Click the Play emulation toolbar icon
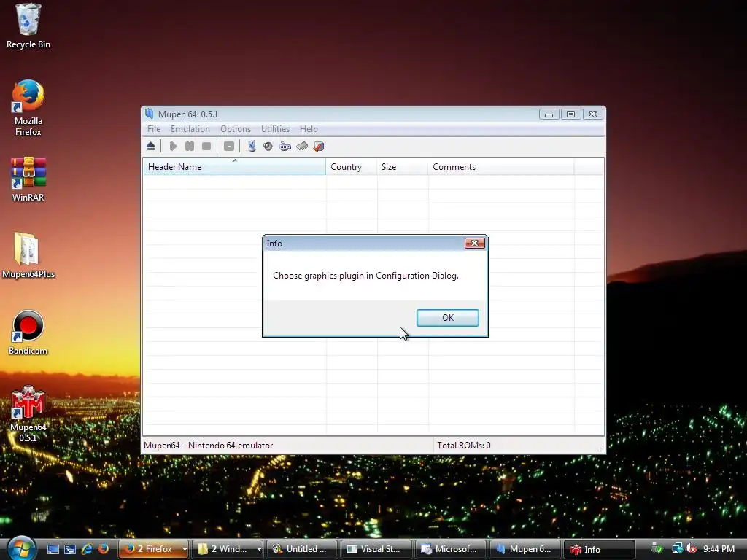 [173, 146]
